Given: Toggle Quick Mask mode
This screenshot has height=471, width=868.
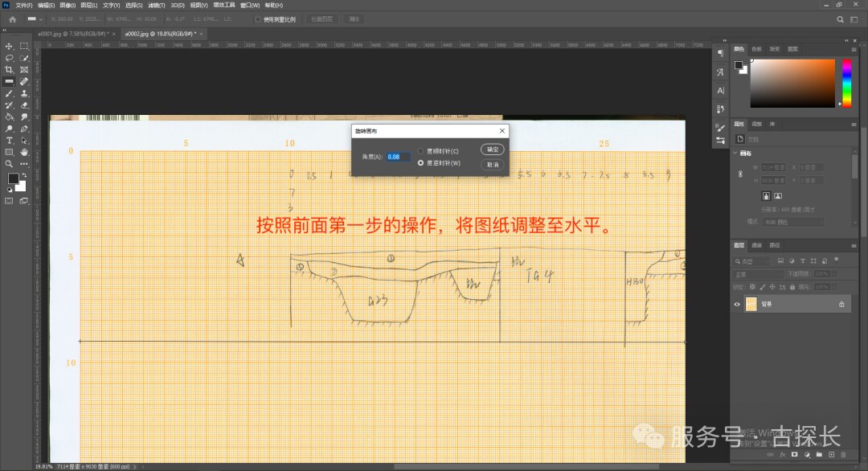Looking at the screenshot, I should (9, 201).
